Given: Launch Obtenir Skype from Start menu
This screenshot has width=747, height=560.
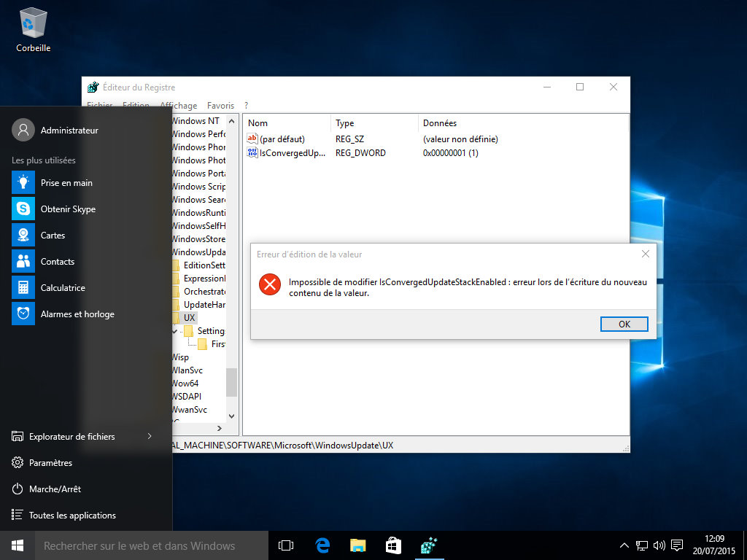Looking at the screenshot, I should 68,209.
